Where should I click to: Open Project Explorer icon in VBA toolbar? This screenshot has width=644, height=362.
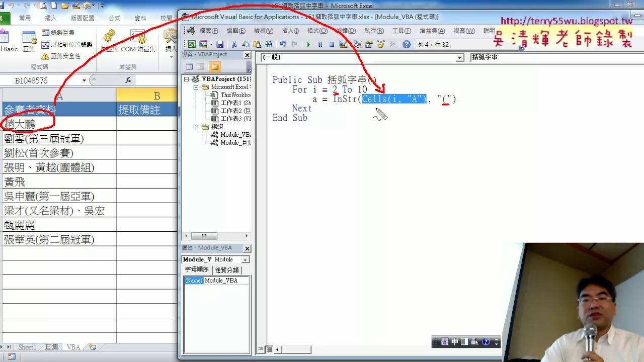[x=358, y=44]
